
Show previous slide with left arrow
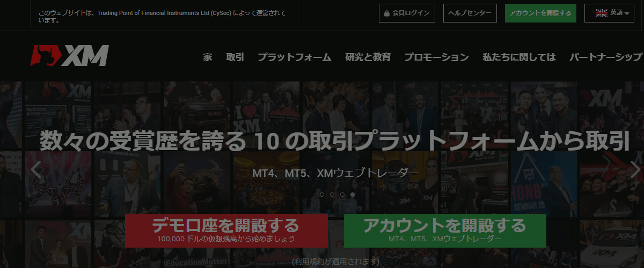[x=36, y=169]
